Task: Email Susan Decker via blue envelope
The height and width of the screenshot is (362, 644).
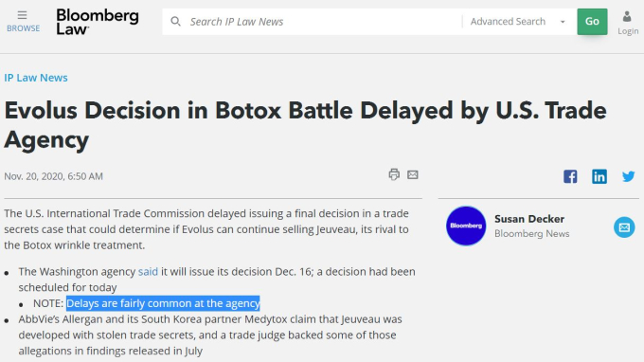Action: (x=624, y=227)
